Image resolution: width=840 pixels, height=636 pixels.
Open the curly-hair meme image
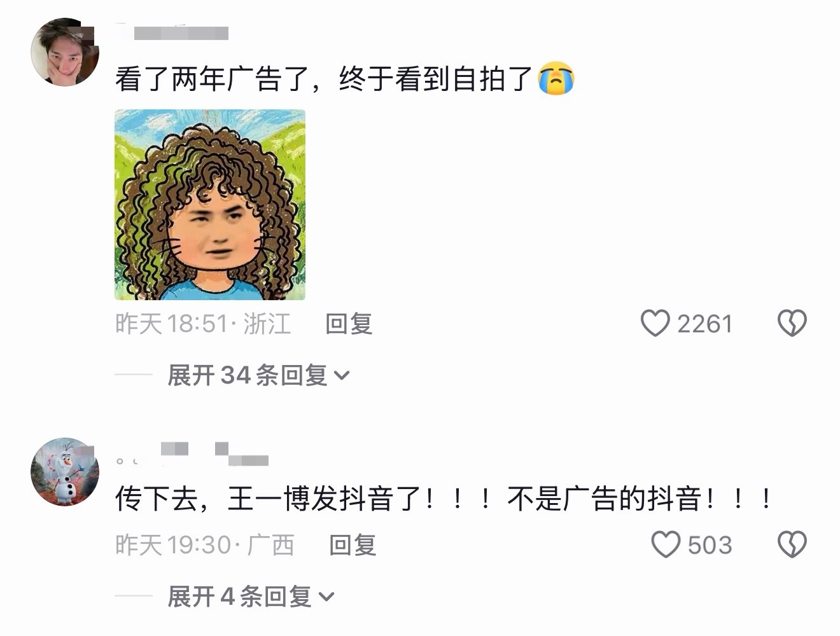(210, 205)
